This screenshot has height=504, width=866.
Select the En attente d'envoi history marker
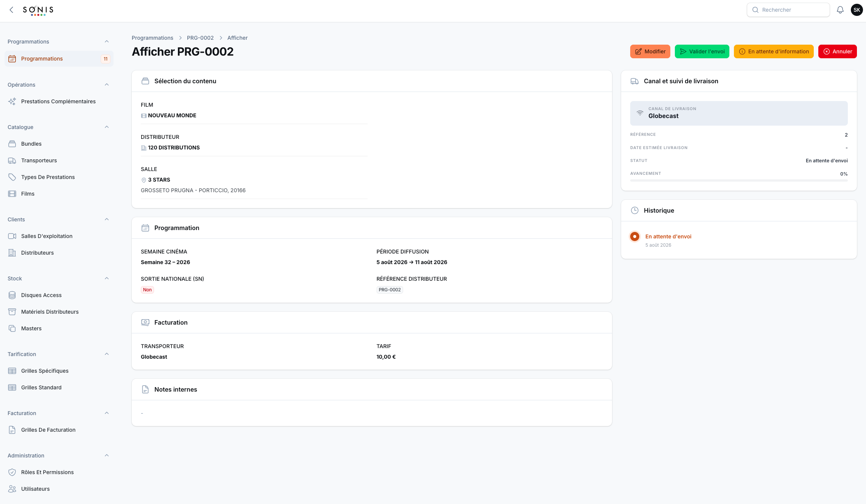click(x=635, y=236)
